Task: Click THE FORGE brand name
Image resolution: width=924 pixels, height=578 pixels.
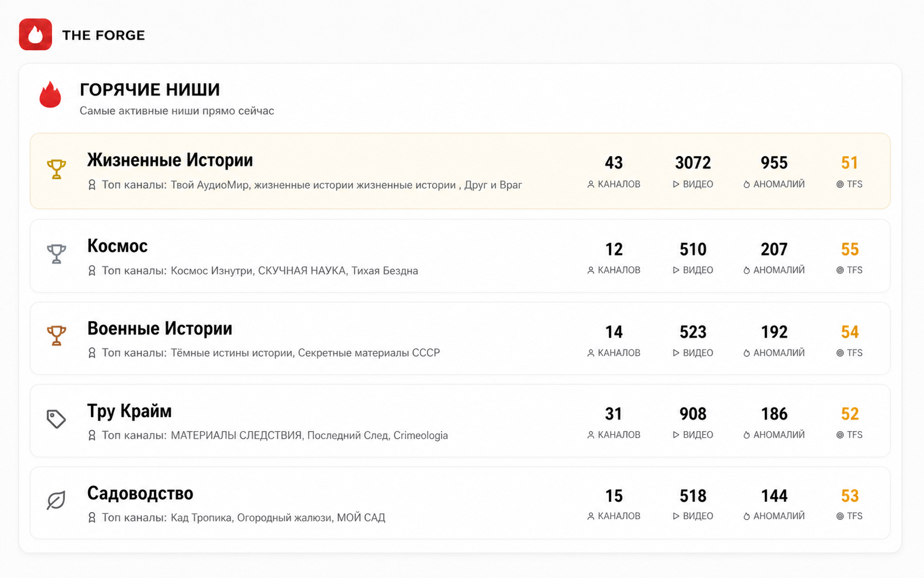Action: (104, 35)
